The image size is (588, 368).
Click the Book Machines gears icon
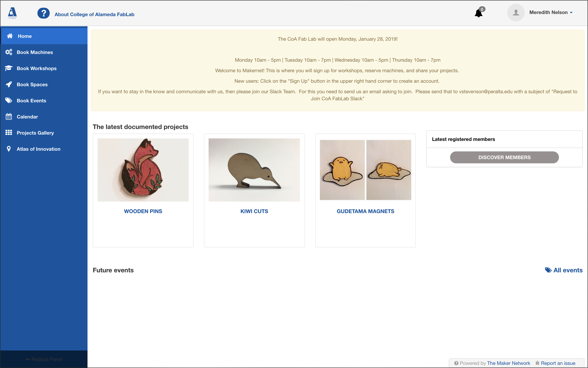click(x=9, y=52)
